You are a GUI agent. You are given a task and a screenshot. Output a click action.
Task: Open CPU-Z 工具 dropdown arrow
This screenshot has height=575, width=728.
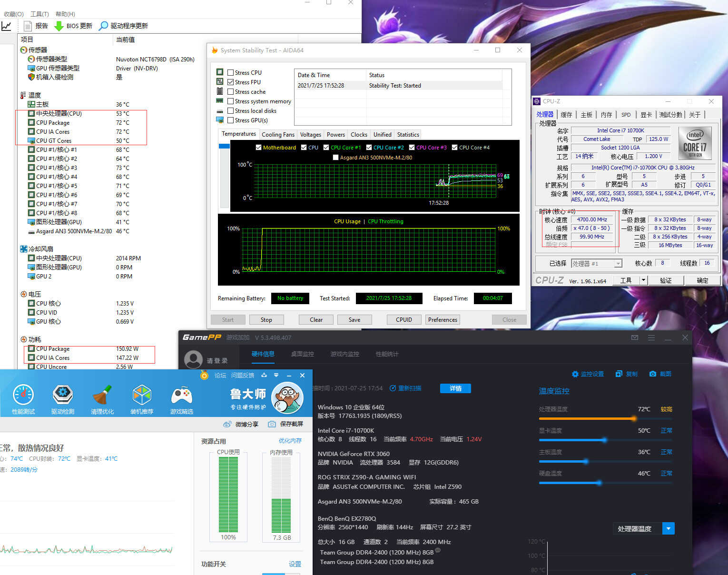click(643, 280)
